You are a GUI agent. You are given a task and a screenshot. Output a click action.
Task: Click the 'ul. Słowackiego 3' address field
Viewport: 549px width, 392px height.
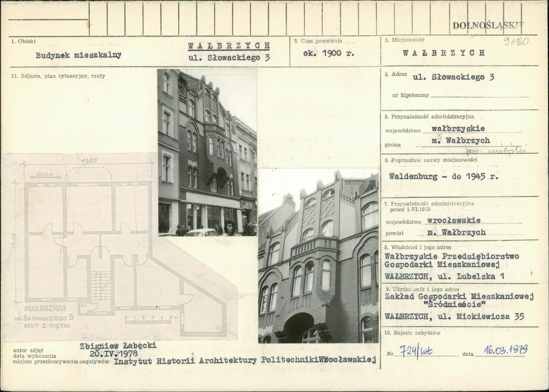pos(453,77)
